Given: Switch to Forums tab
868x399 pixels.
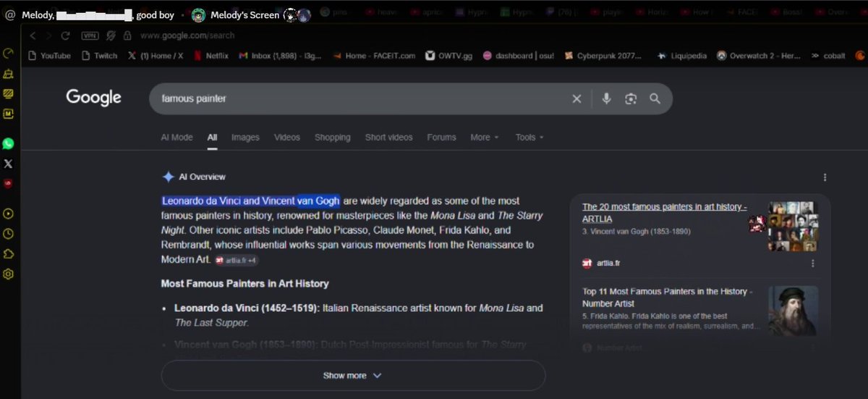Looking at the screenshot, I should point(441,137).
